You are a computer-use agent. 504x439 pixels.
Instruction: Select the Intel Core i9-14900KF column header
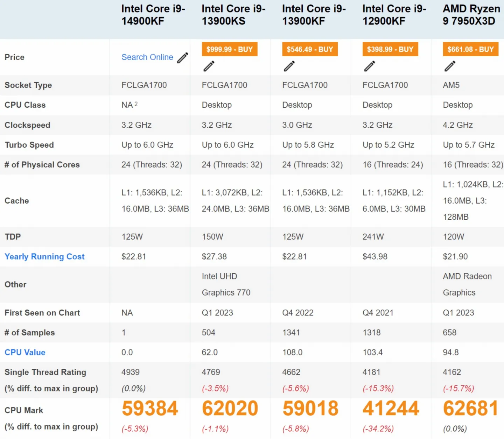(153, 15)
